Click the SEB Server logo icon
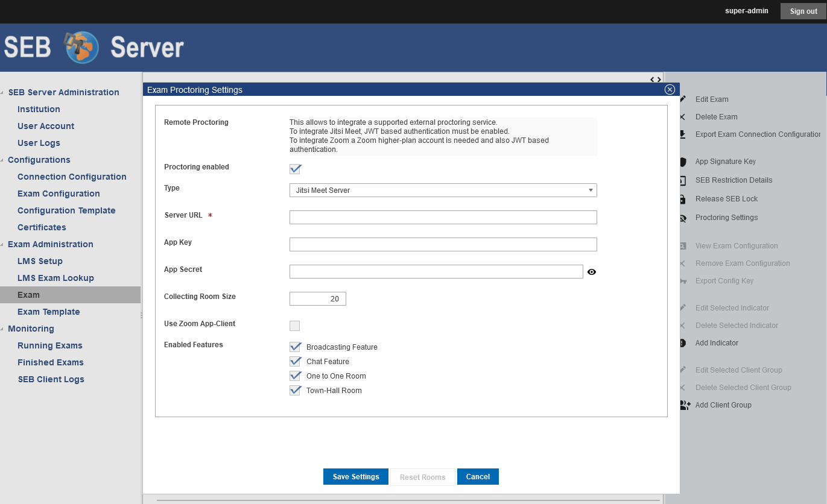The height and width of the screenshot is (504, 827). click(x=81, y=48)
